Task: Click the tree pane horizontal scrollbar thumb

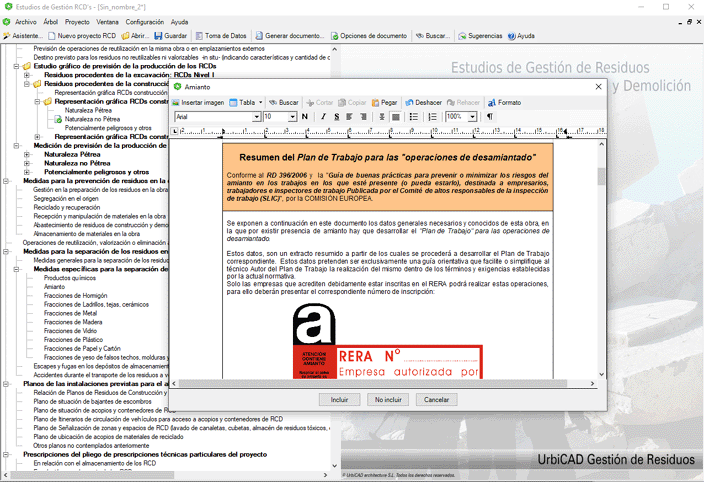Action: pos(92,475)
